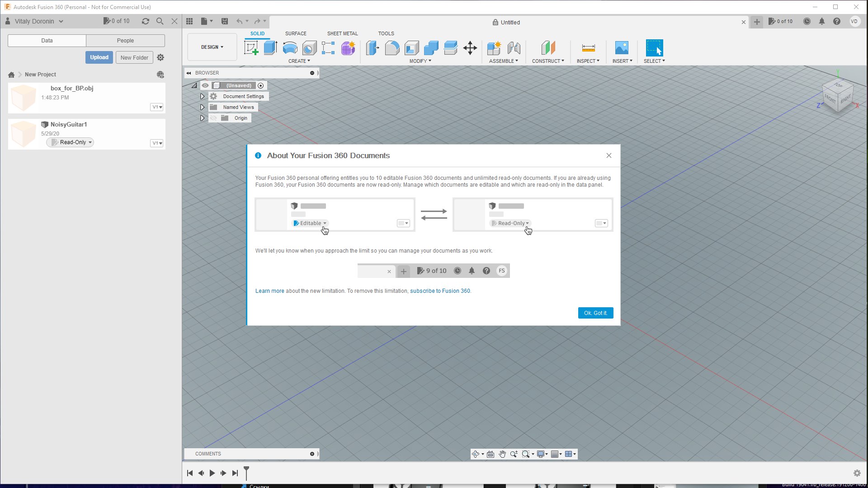Jump to timeline beginning
868x488 pixels.
190,473
